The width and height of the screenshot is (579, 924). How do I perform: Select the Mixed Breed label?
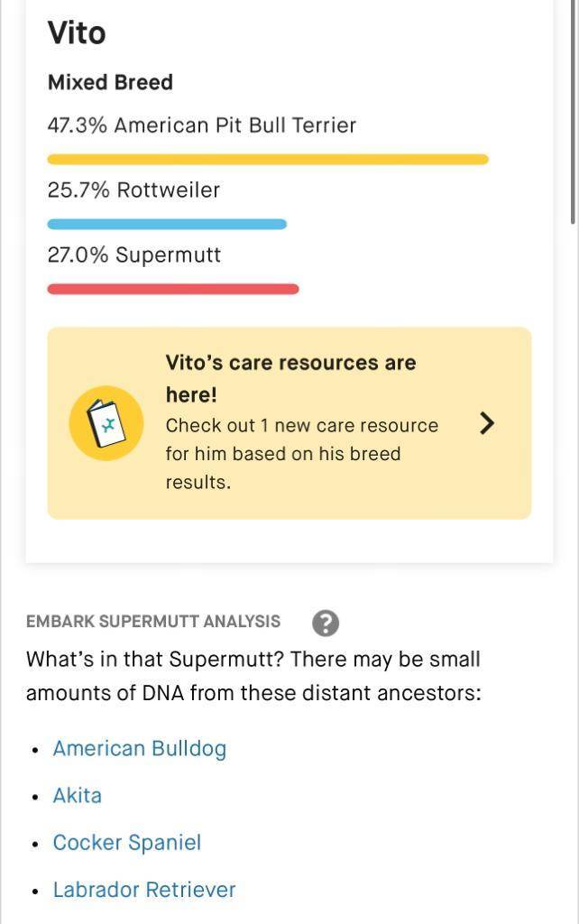click(110, 82)
